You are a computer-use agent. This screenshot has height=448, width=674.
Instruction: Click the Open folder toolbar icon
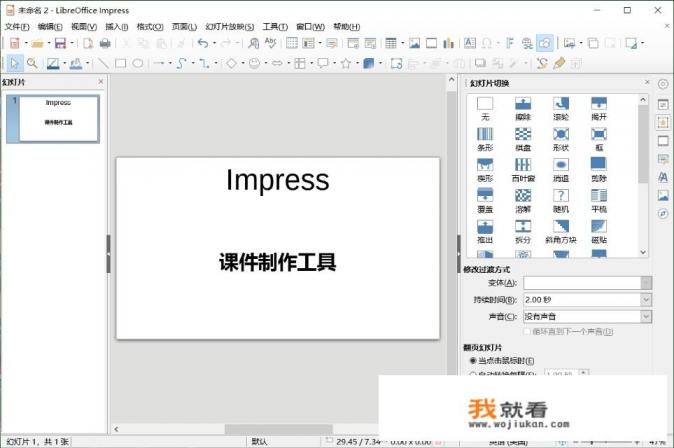point(37,43)
